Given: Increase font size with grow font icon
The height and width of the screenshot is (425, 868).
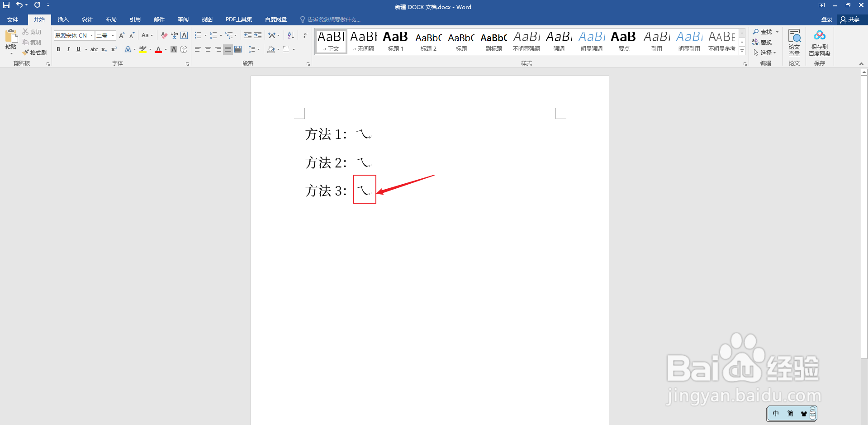Looking at the screenshot, I should (122, 35).
